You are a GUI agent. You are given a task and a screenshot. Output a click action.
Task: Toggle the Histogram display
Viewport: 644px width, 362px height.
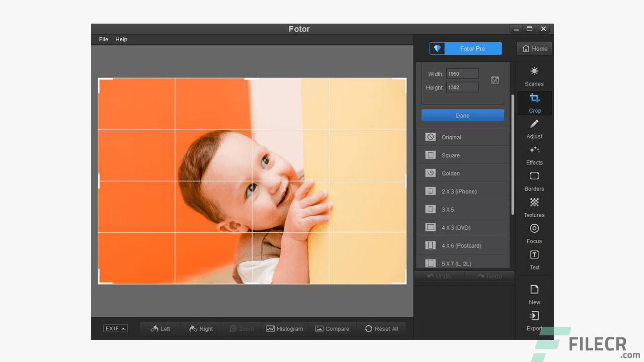(285, 328)
